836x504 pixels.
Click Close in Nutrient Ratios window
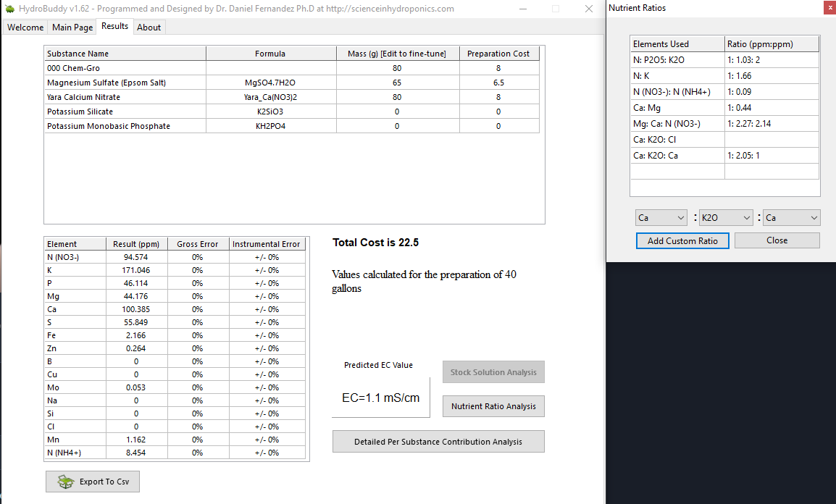777,240
